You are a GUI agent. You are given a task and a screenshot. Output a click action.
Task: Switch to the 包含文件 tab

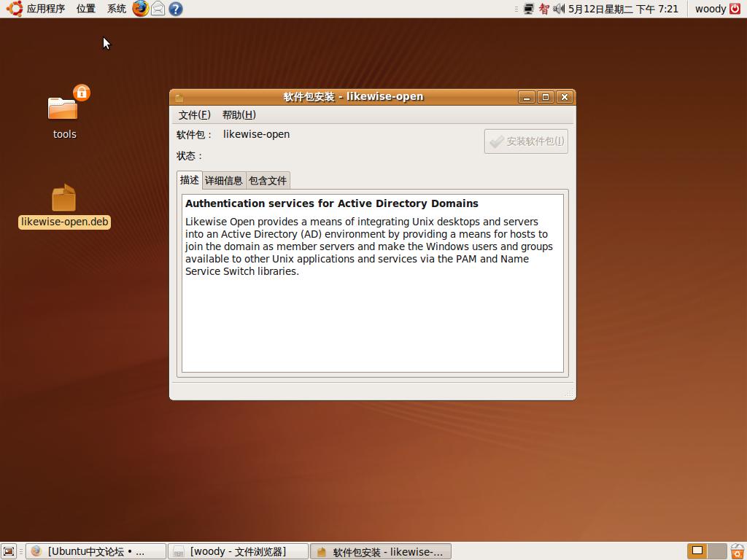tap(268, 181)
